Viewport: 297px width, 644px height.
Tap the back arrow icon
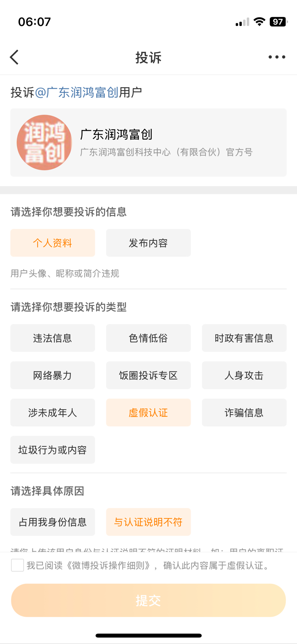pyautogui.click(x=15, y=57)
